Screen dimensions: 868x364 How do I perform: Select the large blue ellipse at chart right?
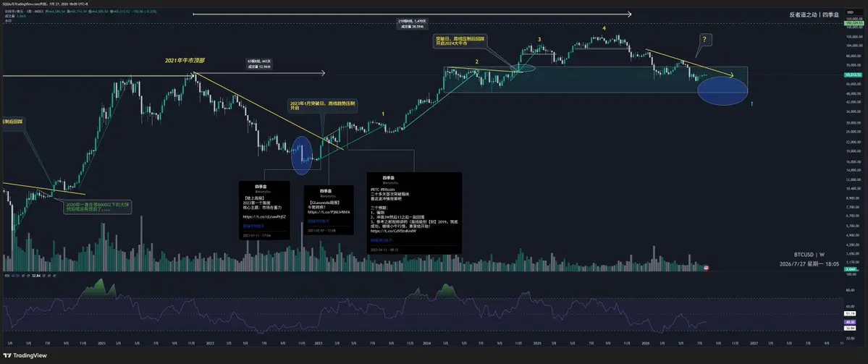coord(722,90)
